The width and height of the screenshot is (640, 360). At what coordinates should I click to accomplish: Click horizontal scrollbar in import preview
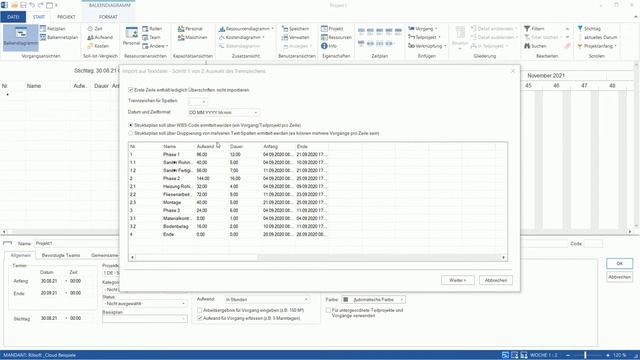[x=318, y=257]
